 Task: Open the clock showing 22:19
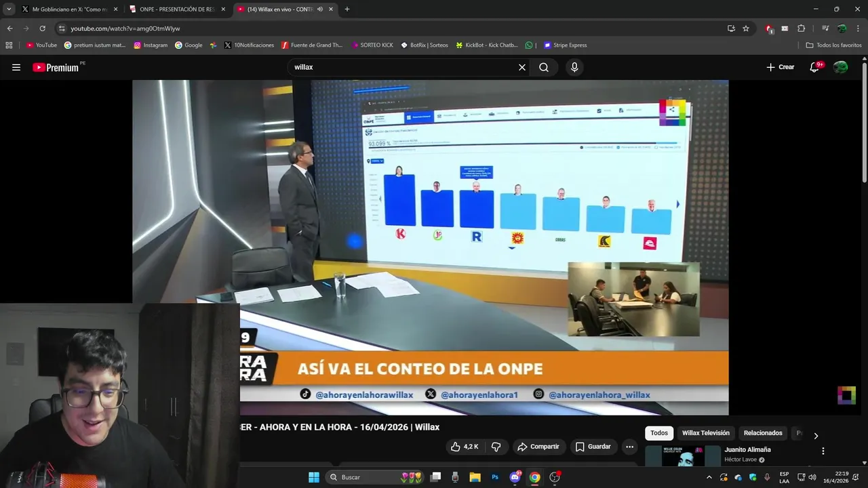(836, 477)
